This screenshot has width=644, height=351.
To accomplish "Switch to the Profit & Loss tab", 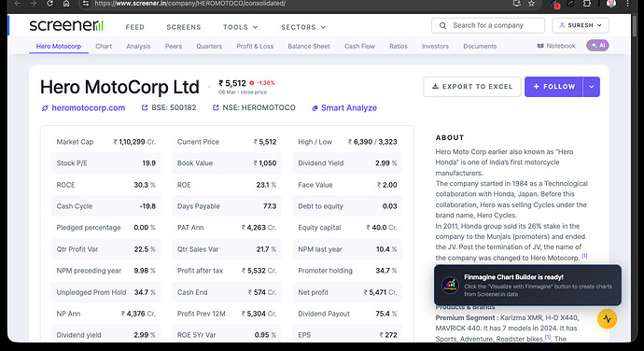I will point(255,46).
